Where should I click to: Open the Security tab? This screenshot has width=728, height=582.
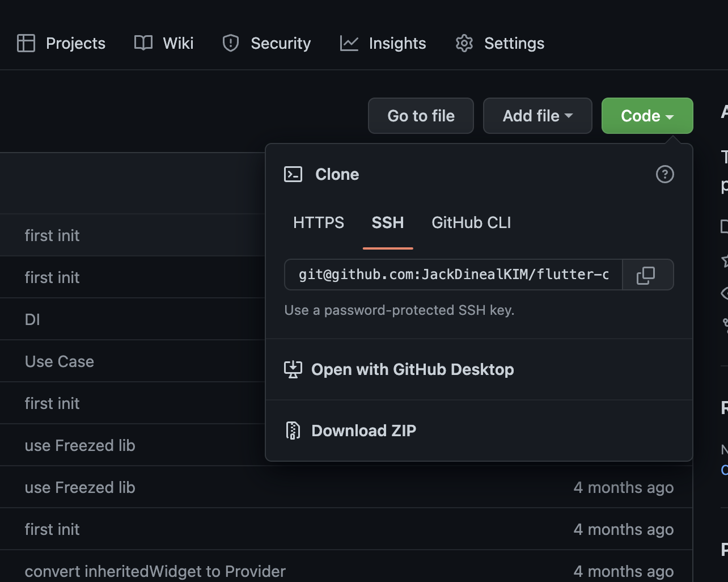[266, 43]
